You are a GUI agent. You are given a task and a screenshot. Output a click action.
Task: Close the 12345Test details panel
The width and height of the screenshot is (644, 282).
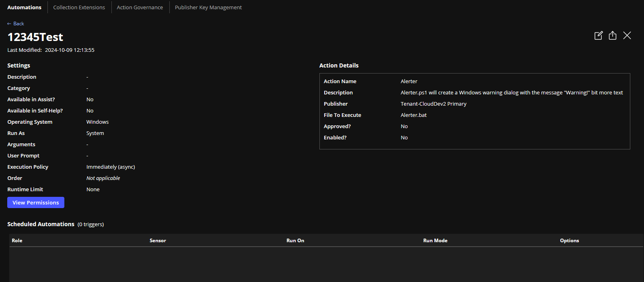click(627, 35)
